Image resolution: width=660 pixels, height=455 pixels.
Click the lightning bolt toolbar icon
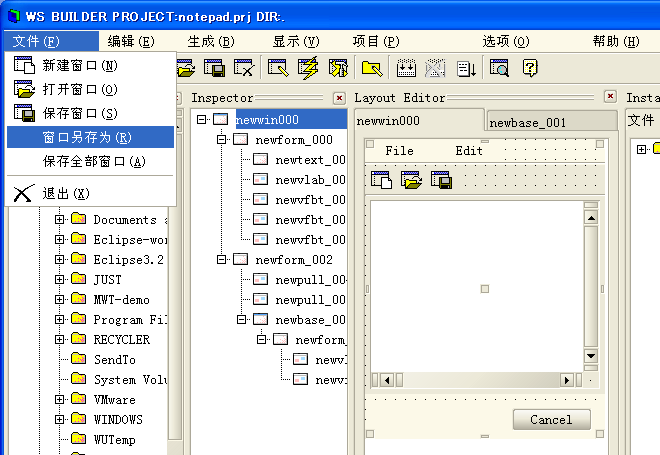pos(308,68)
